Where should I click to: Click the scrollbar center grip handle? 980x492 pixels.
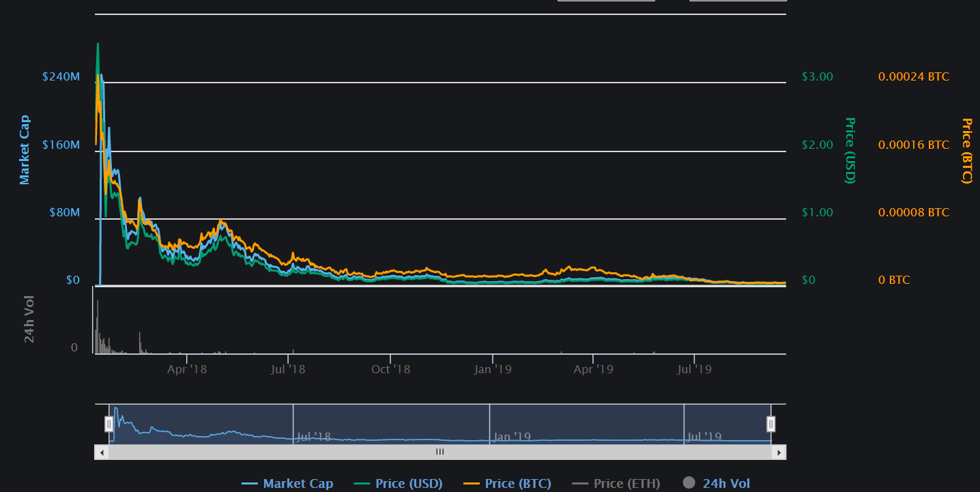click(440, 452)
